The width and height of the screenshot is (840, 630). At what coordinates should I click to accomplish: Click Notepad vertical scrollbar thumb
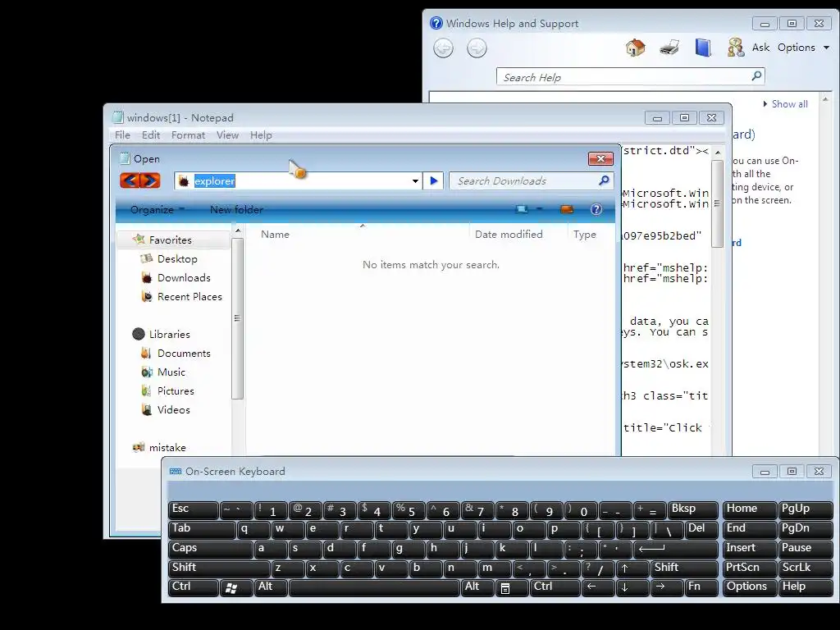click(x=717, y=203)
